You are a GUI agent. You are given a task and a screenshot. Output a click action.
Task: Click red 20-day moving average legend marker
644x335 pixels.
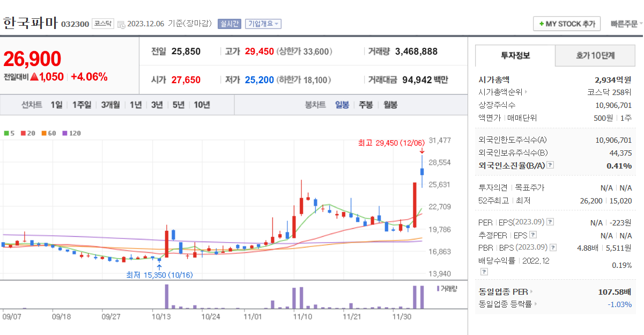tap(23, 133)
